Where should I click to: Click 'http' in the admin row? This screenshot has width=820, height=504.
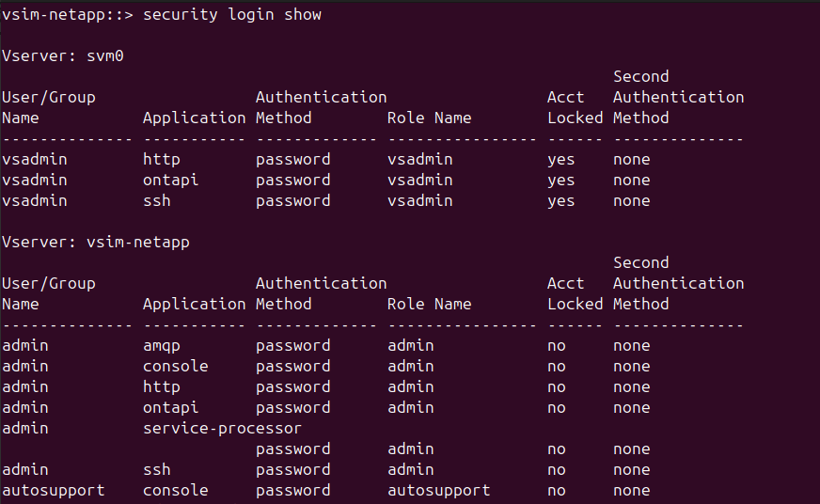point(162,386)
